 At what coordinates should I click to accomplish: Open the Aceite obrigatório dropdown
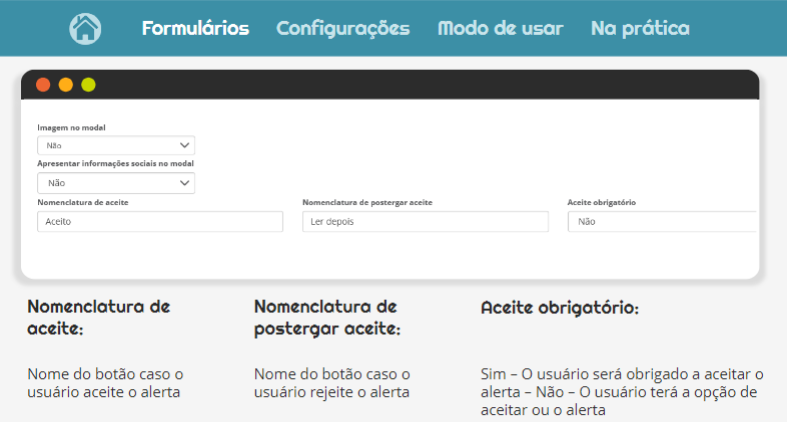[x=662, y=221]
